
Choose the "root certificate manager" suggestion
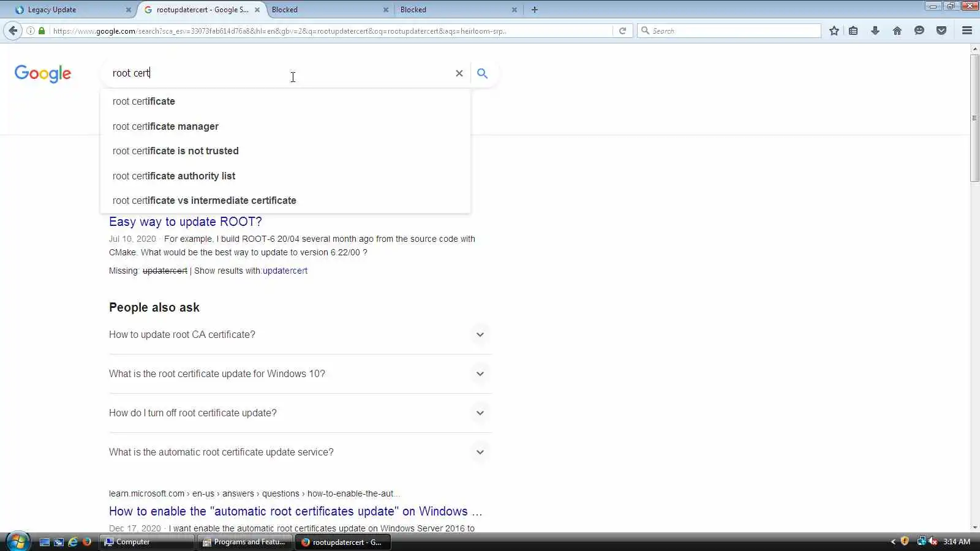coord(285,127)
